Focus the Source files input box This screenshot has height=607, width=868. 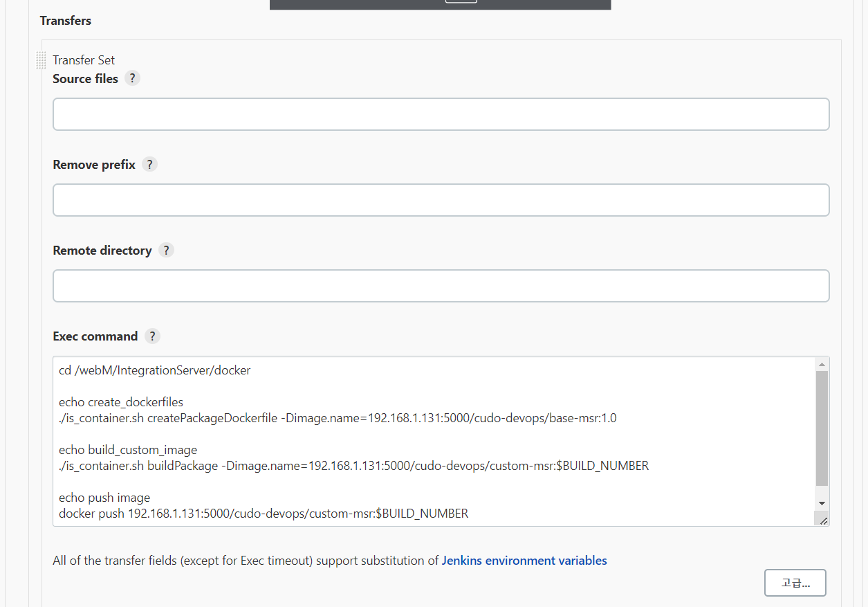click(441, 114)
